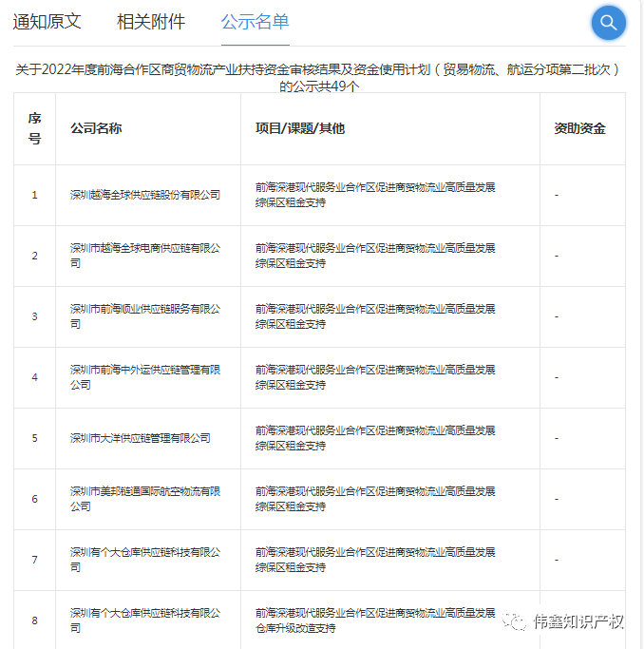This screenshot has height=649, width=644.
Task: Click the 项目/课题/其他 column header
Action: pos(300,128)
